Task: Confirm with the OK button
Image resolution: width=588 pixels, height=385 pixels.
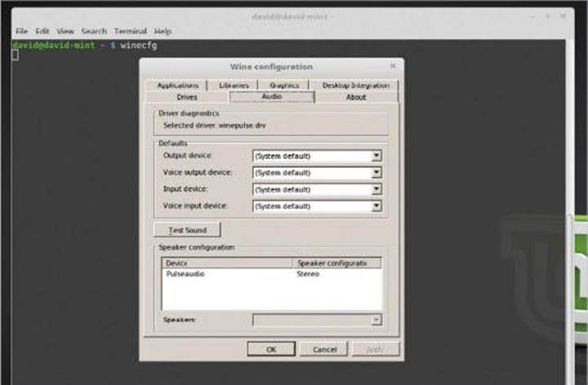Action: click(x=271, y=349)
